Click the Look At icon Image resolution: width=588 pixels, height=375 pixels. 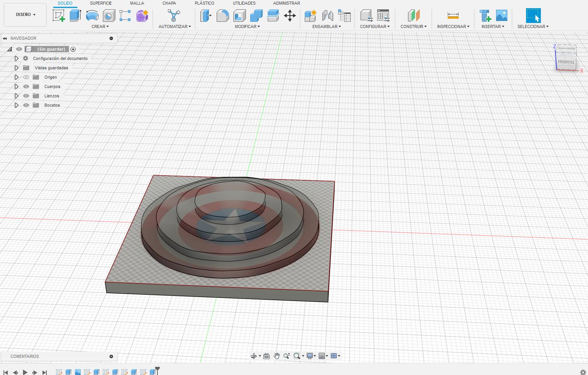tap(267, 356)
